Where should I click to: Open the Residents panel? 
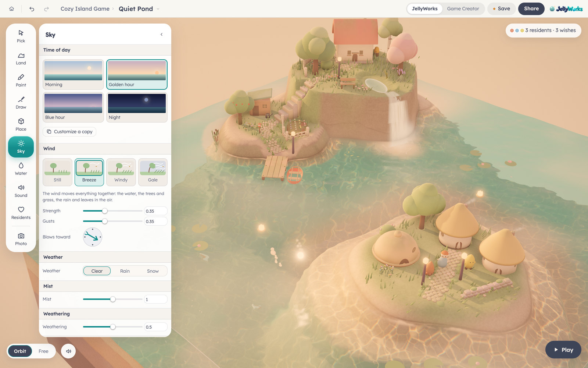coord(21,213)
